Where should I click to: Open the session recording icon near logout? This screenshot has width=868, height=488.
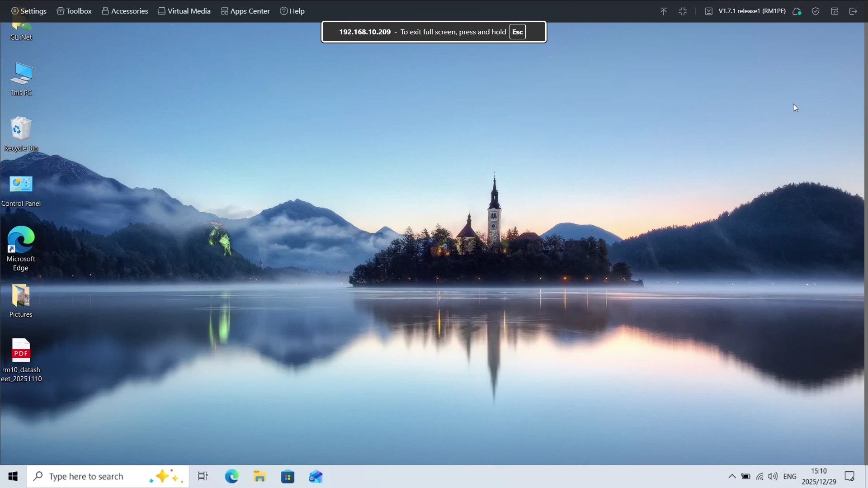[x=835, y=11]
